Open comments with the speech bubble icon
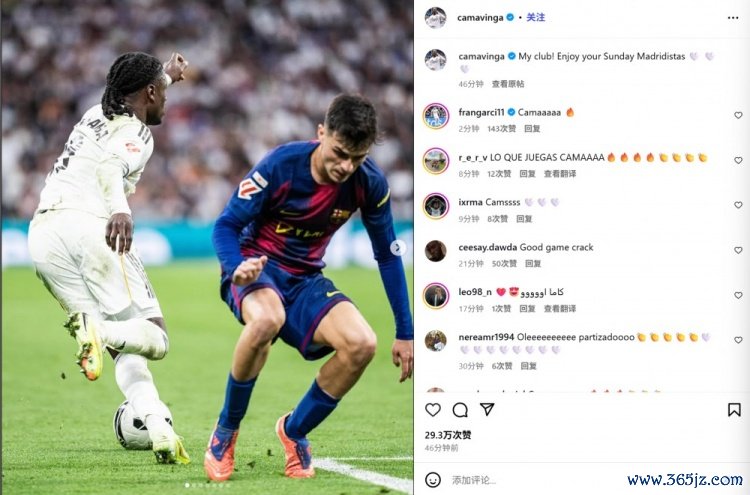The width and height of the screenshot is (750, 495). (x=460, y=410)
